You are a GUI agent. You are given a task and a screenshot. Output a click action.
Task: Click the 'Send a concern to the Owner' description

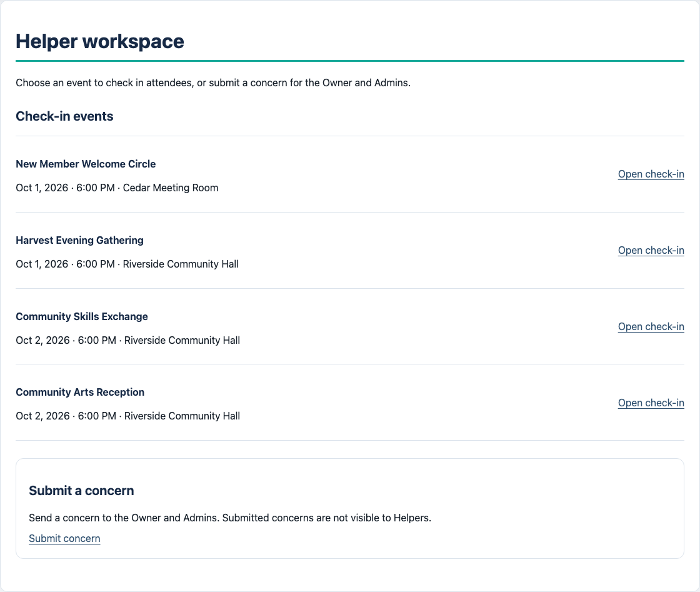tap(230, 518)
